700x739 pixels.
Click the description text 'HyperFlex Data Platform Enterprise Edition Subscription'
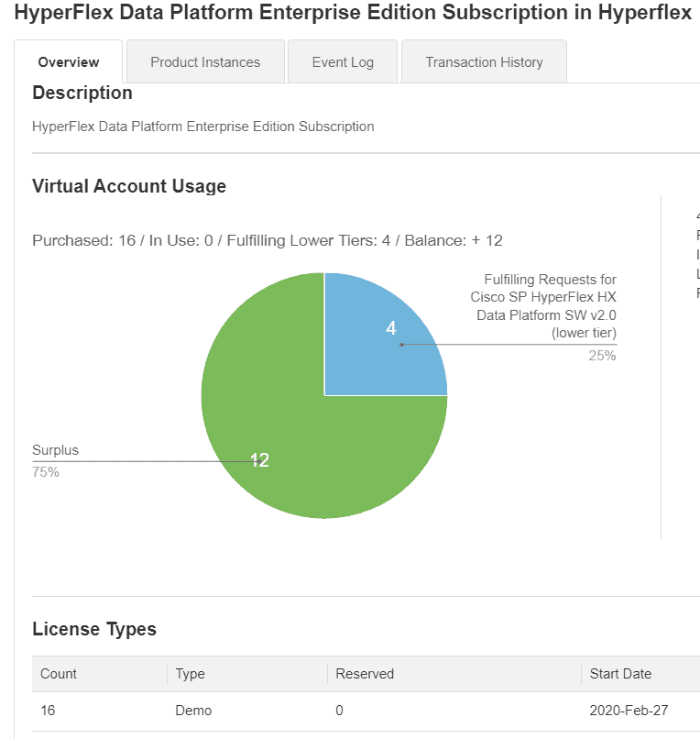tap(203, 127)
